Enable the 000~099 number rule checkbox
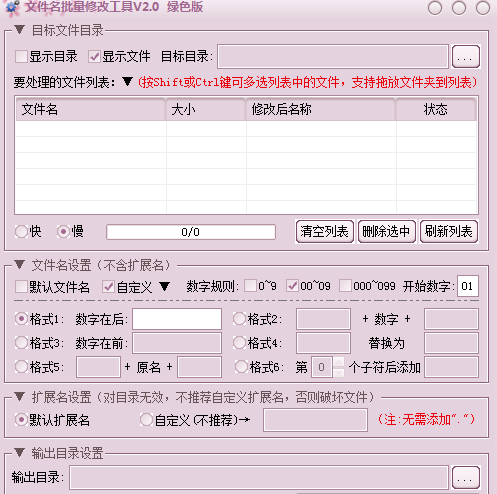 [345, 286]
